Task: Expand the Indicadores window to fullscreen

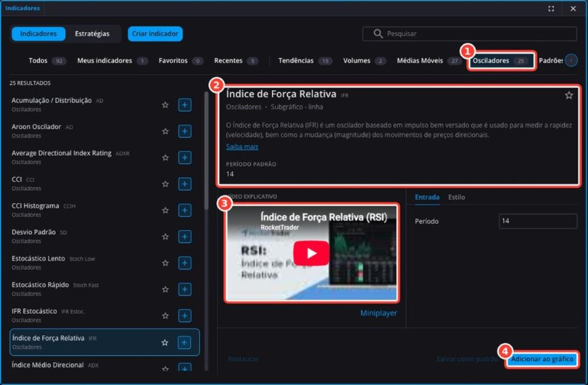Action: point(551,9)
